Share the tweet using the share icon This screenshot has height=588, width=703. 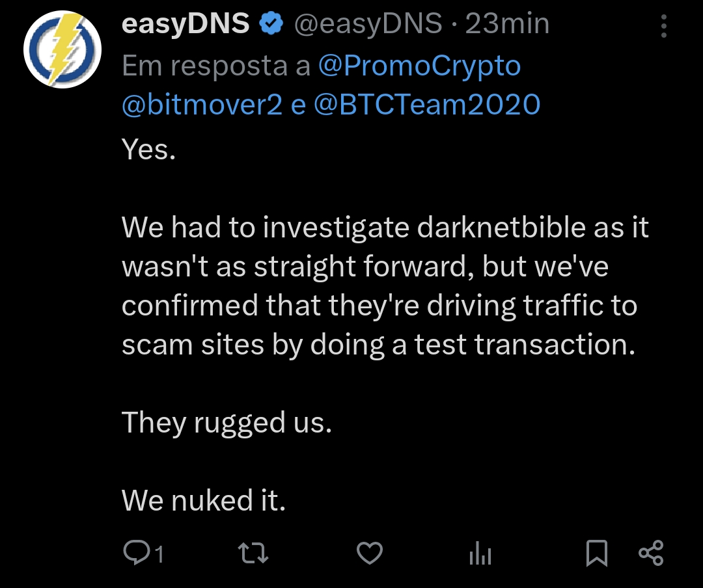pyautogui.click(x=651, y=553)
